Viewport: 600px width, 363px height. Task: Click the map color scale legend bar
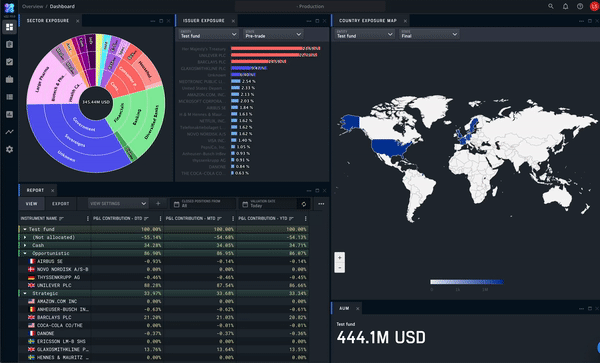(466, 282)
